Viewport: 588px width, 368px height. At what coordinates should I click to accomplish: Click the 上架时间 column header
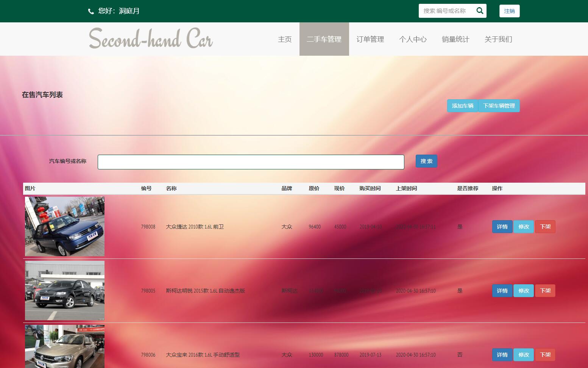click(x=406, y=188)
